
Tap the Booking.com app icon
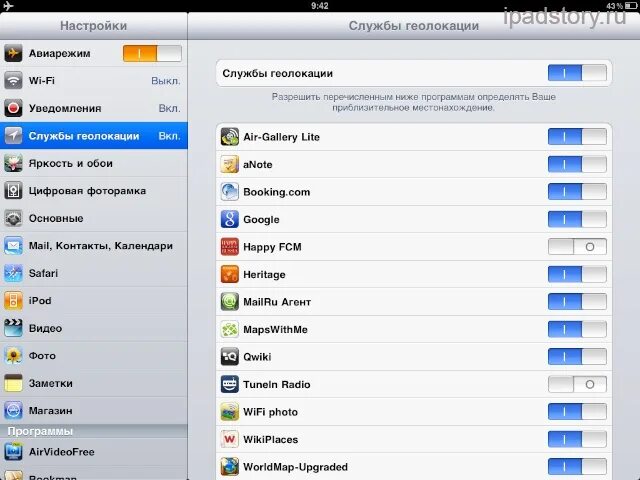[x=229, y=192]
